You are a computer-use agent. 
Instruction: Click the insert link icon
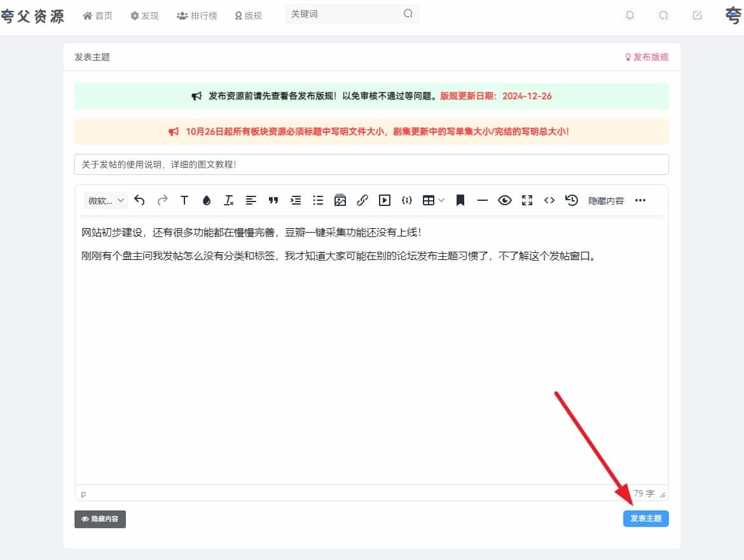pos(362,200)
